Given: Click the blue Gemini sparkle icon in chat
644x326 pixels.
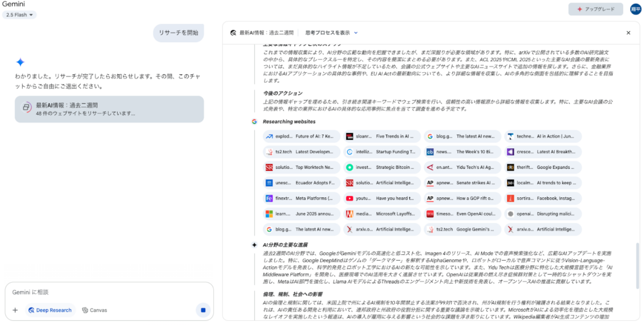Looking at the screenshot, I should [20, 62].
